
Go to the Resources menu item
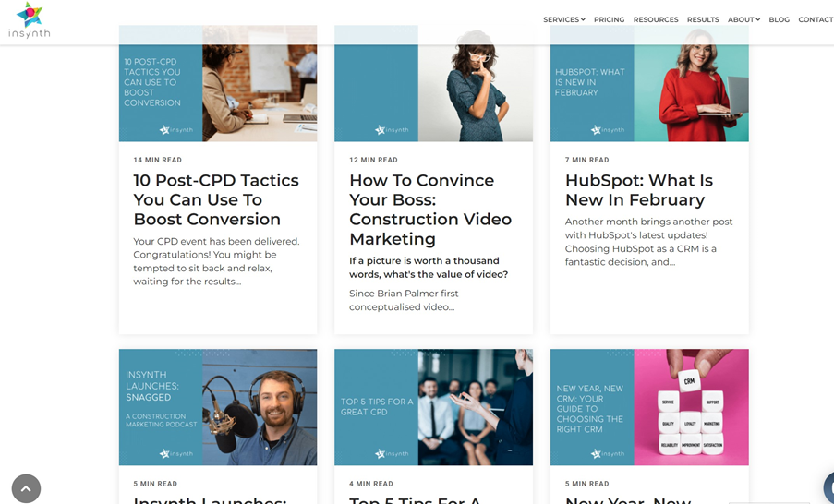click(656, 19)
